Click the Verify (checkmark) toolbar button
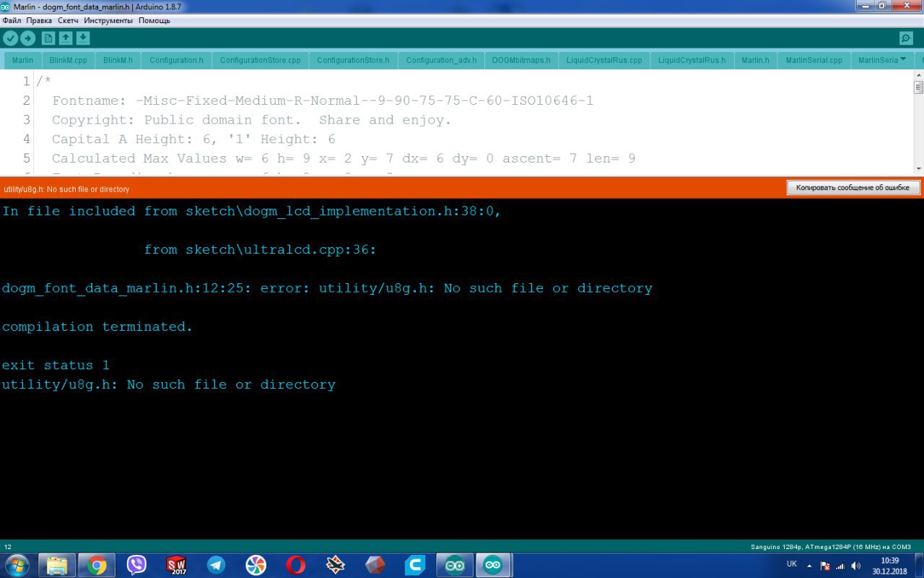The image size is (924, 578). (x=11, y=38)
